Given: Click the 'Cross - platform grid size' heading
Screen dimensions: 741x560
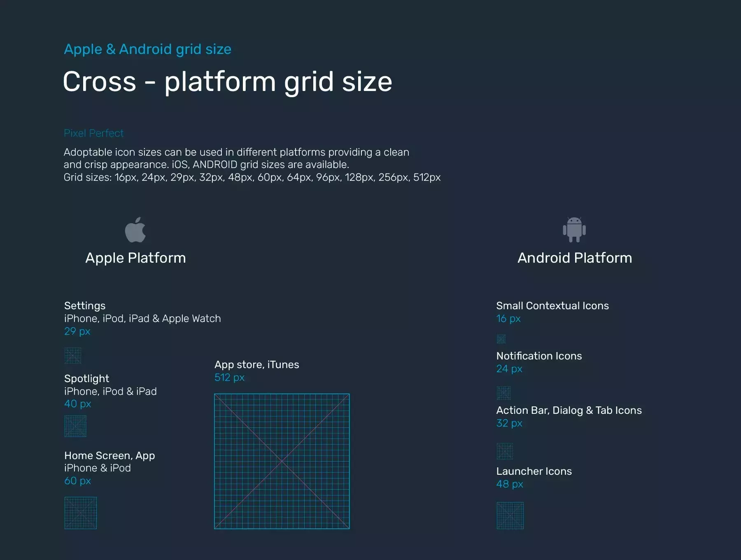Looking at the screenshot, I should 227,82.
